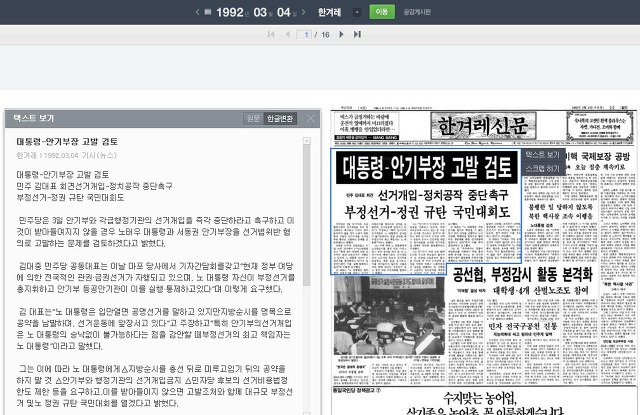Select 텍스트 보기 on article popup
This screenshot has height=415, width=640.
(x=542, y=155)
